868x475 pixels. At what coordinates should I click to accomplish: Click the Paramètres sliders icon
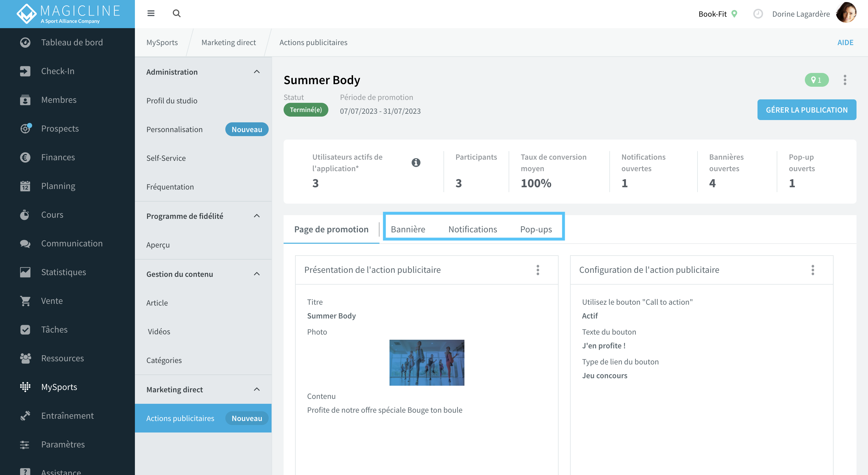pos(25,445)
